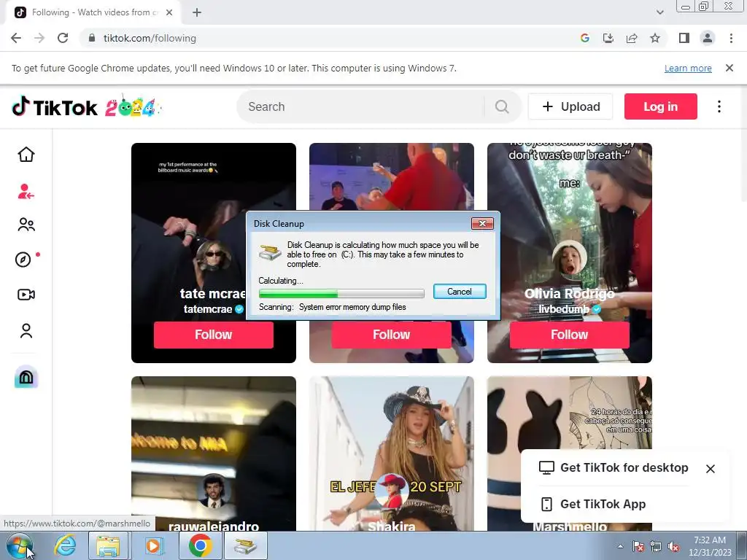Go forward in Chrome
747x560 pixels.
(39, 38)
